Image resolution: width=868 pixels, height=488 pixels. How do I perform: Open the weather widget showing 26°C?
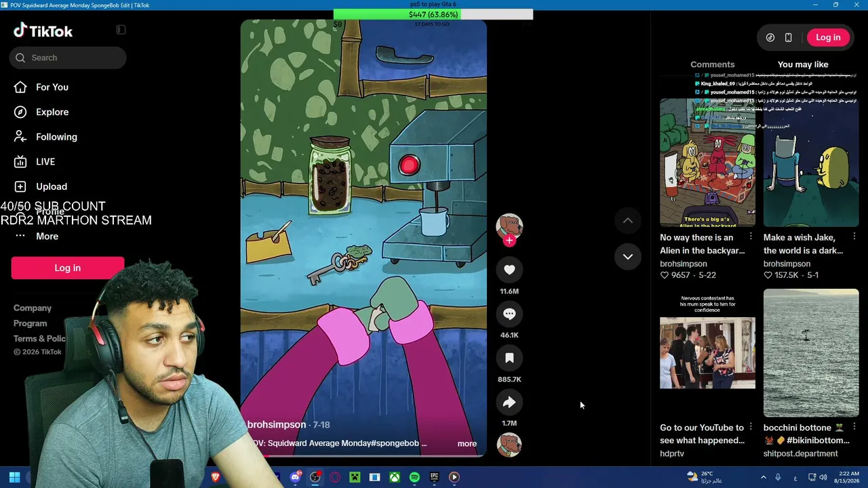[x=705, y=477]
